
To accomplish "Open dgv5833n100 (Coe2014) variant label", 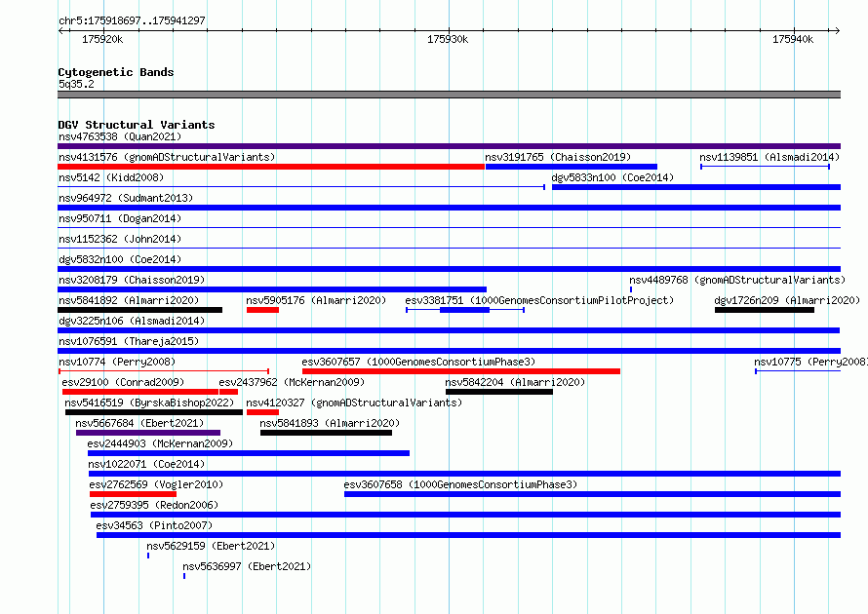I will (612, 177).
